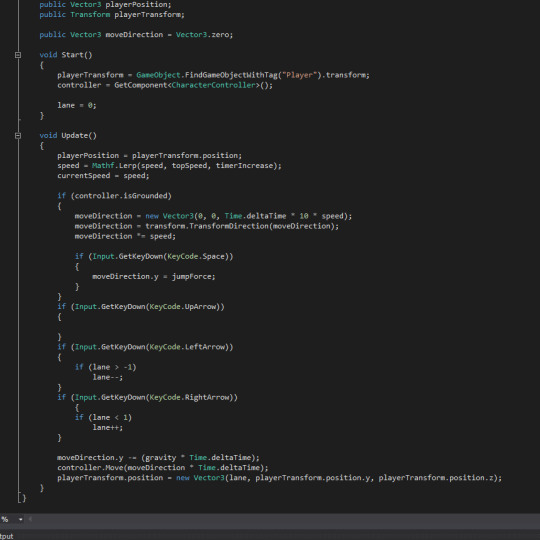Screen dimensions: 540x540
Task: Click the 'lane--;' statement
Action: tap(107, 377)
